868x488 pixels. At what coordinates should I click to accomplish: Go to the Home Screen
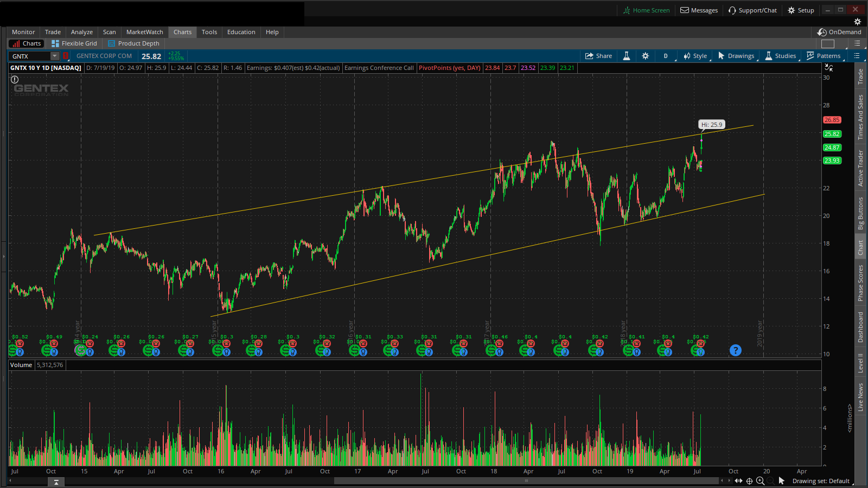646,10
